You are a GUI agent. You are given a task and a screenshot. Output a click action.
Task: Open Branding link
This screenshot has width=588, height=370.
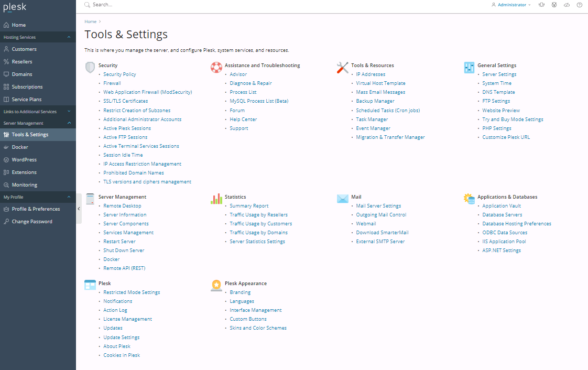coord(241,292)
